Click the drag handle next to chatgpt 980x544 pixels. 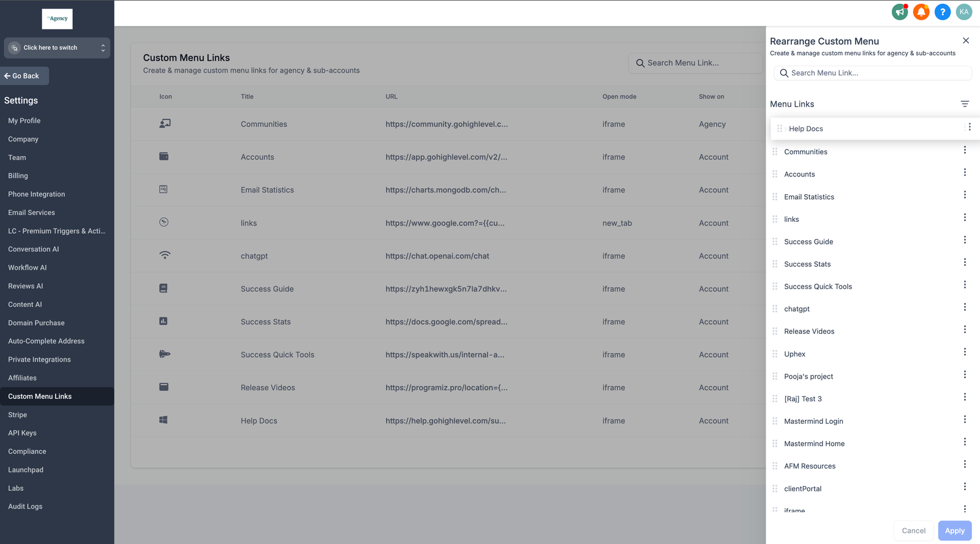(775, 309)
